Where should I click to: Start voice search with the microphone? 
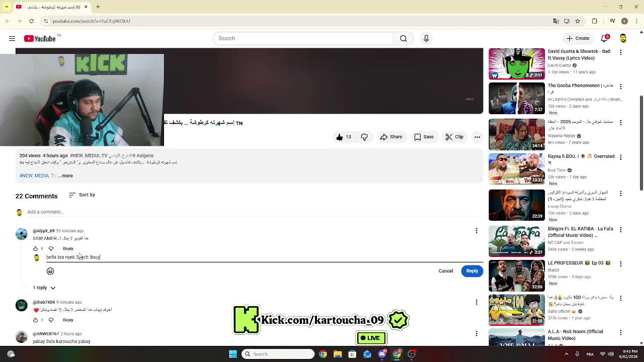[x=426, y=39]
